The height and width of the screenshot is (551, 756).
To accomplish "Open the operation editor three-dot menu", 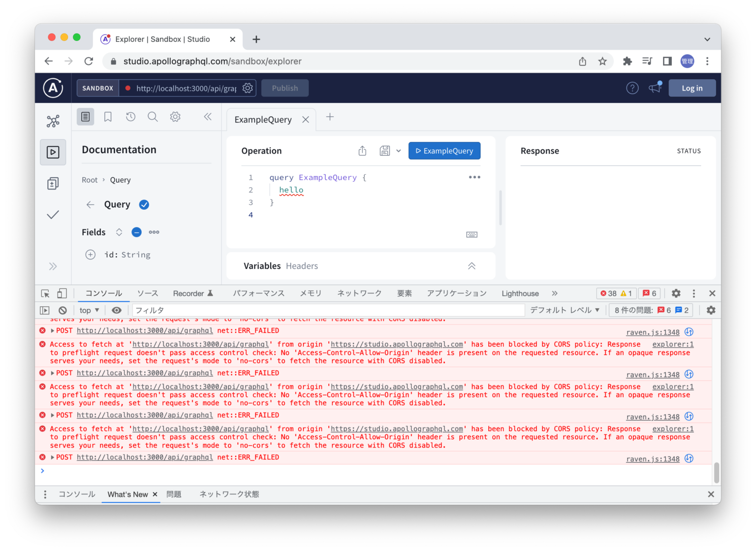I will coord(474,177).
